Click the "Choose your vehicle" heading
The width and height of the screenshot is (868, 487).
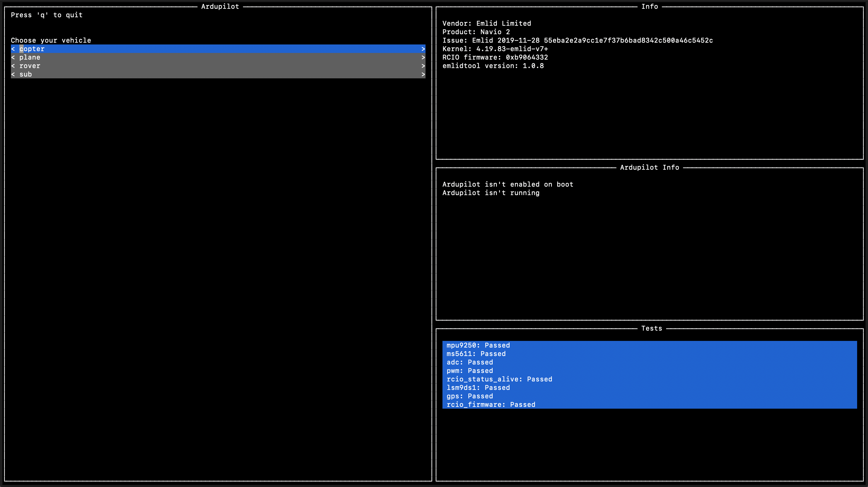coord(51,40)
